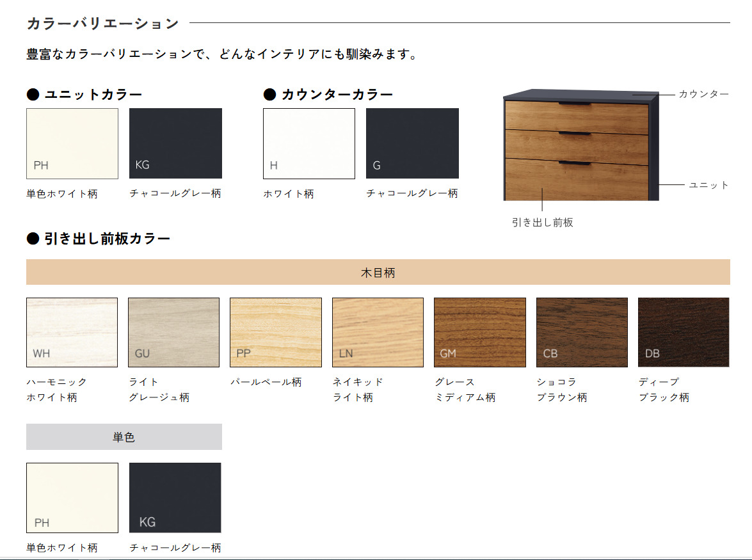Select the G charcoal gray counter swatch

pos(412,143)
